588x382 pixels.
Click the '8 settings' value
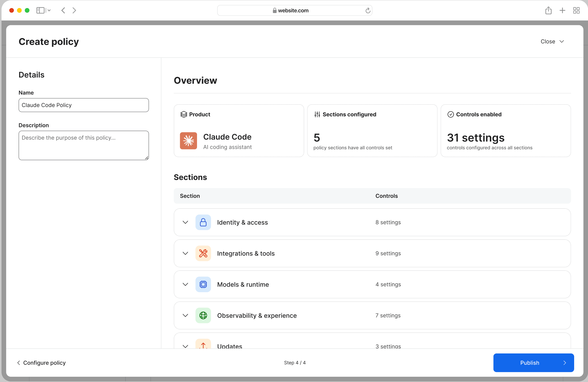[388, 222]
